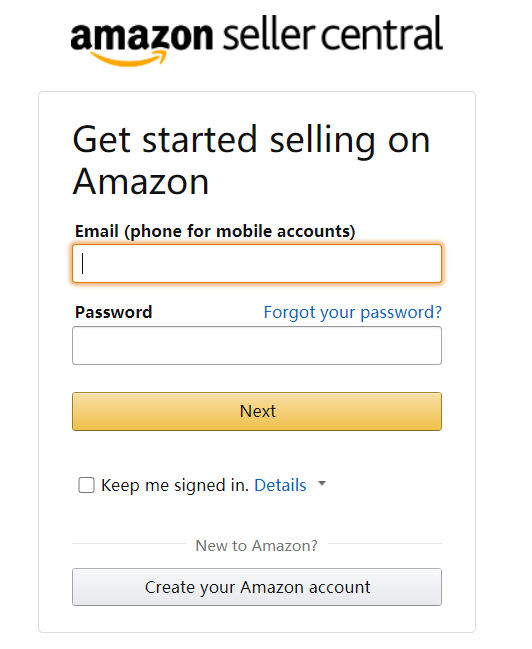The width and height of the screenshot is (532, 649).
Task: Click the 'seller central' wordmark text
Action: (x=333, y=33)
